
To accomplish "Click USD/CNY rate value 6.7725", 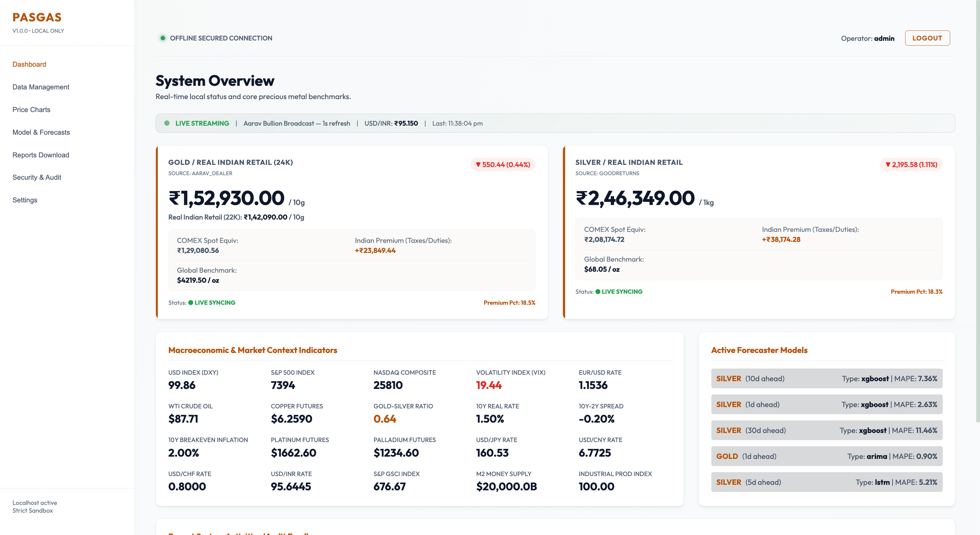I will pos(595,453).
